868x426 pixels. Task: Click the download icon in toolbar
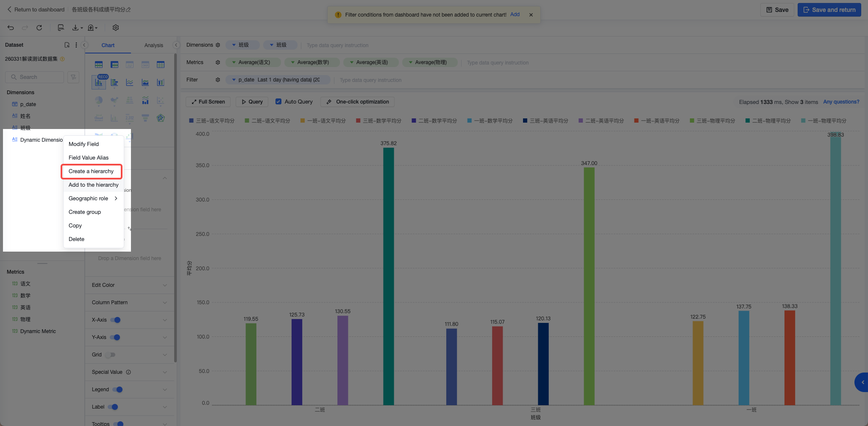click(75, 28)
